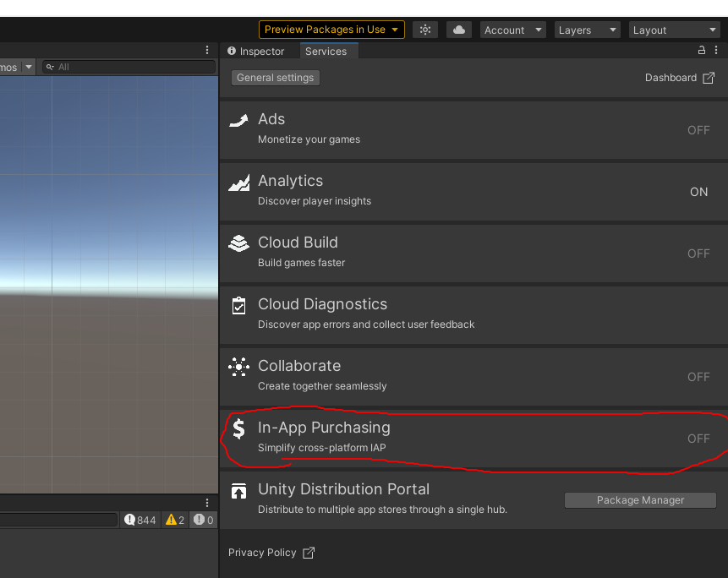Viewport: 728px width, 578px height.
Task: Click the Unity Distribution Portal icon
Action: (238, 490)
